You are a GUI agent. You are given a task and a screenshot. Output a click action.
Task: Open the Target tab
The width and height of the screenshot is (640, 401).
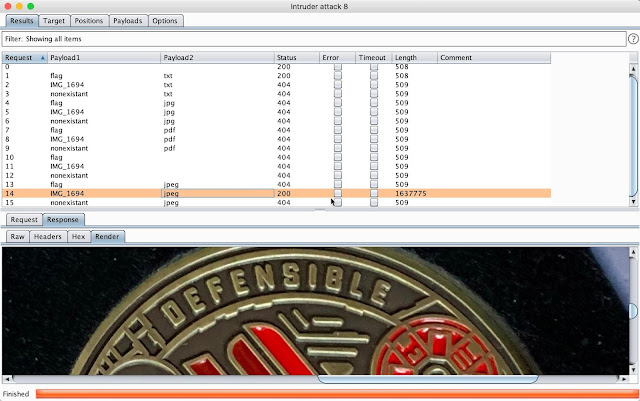pos(54,21)
